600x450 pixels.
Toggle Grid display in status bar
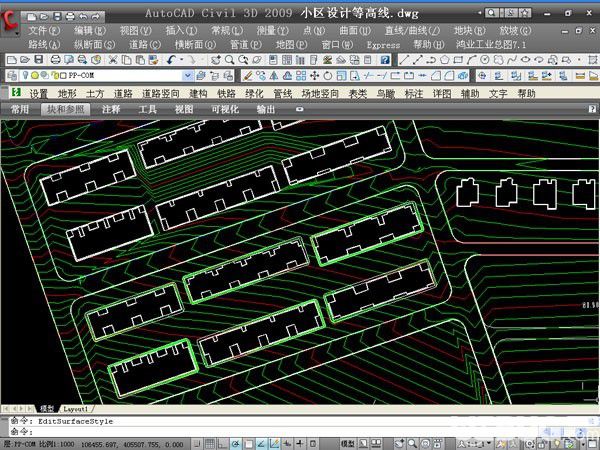coord(210,444)
